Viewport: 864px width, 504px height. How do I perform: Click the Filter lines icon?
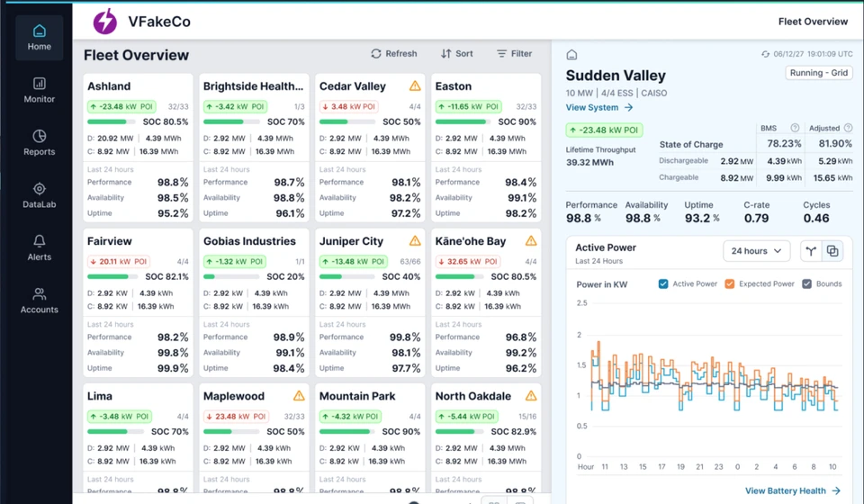pyautogui.click(x=501, y=53)
